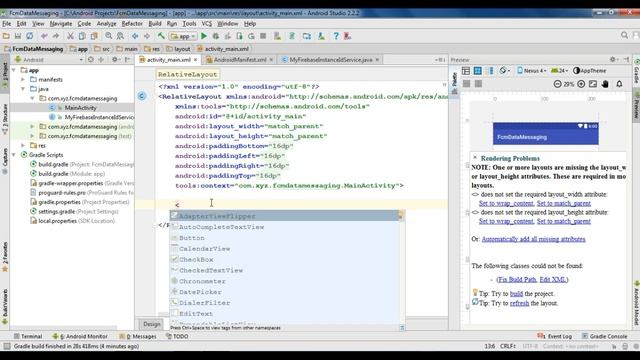The image size is (640, 360).
Task: Click the Find magnifier icon
Action: tap(109, 36)
